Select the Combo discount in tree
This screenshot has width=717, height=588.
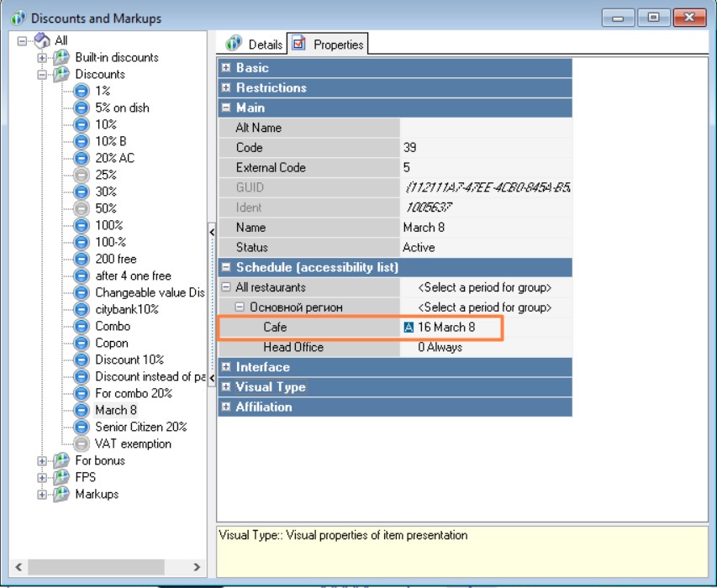(x=112, y=326)
